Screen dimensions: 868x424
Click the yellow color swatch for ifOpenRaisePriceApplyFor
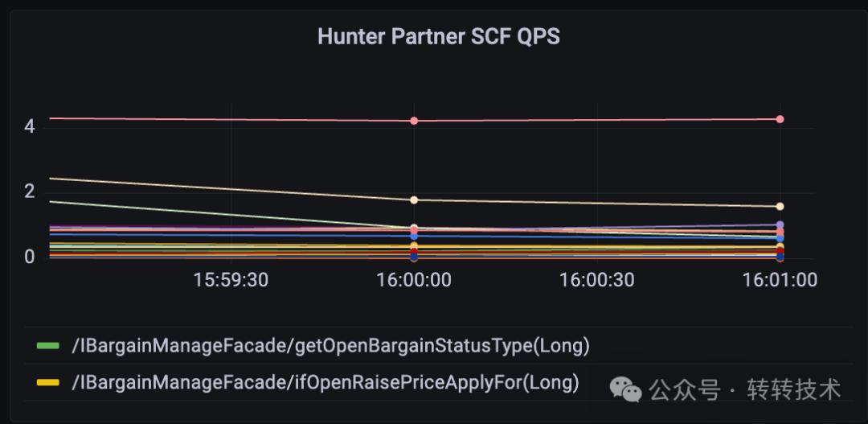click(x=47, y=382)
